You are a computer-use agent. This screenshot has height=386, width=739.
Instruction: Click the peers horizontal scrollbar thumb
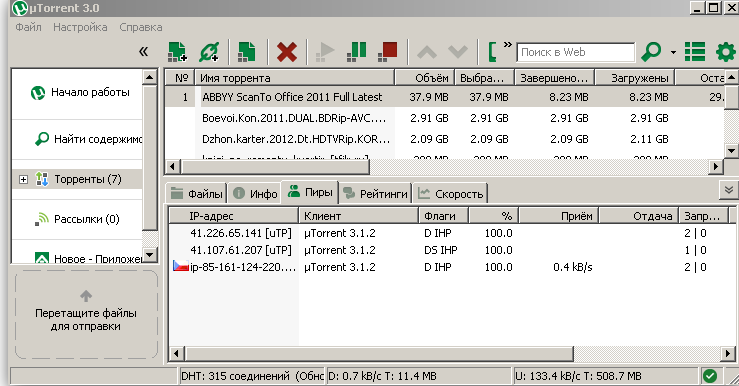tap(379, 353)
